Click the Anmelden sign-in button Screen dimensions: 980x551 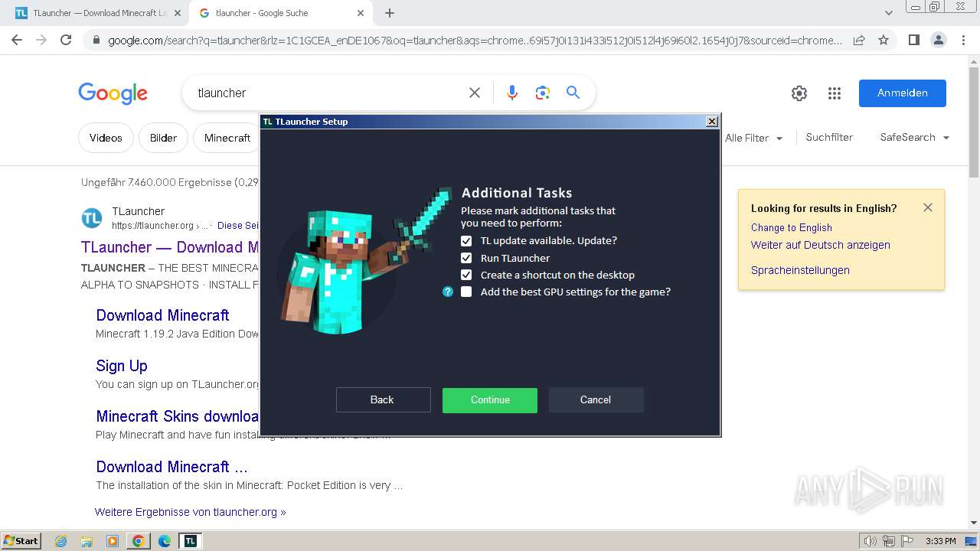[902, 93]
